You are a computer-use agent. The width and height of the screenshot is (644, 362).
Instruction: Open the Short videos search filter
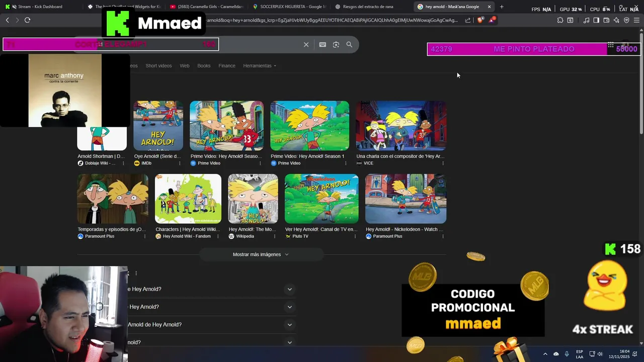point(158,66)
